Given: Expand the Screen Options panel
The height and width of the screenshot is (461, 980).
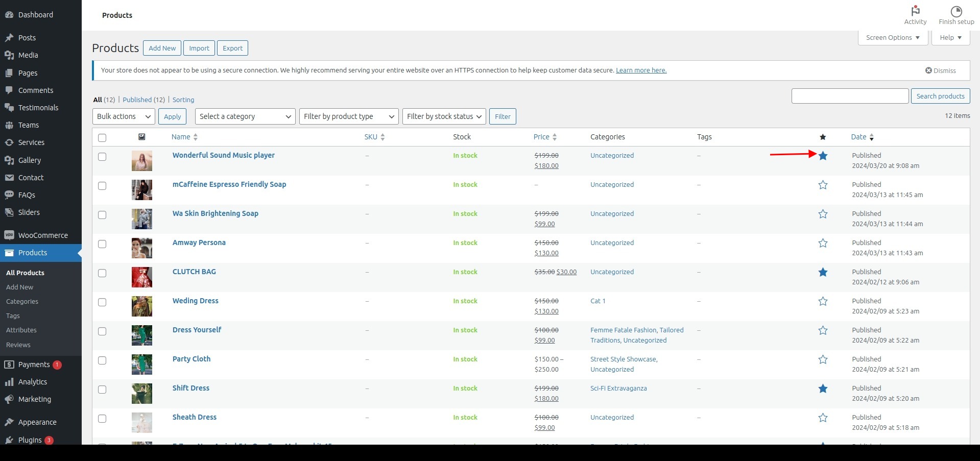Looking at the screenshot, I should (x=893, y=38).
